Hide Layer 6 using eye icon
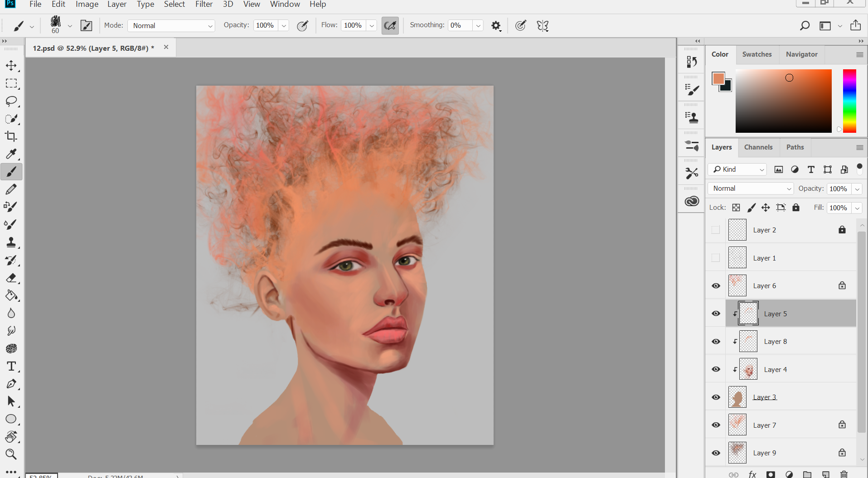 716,286
